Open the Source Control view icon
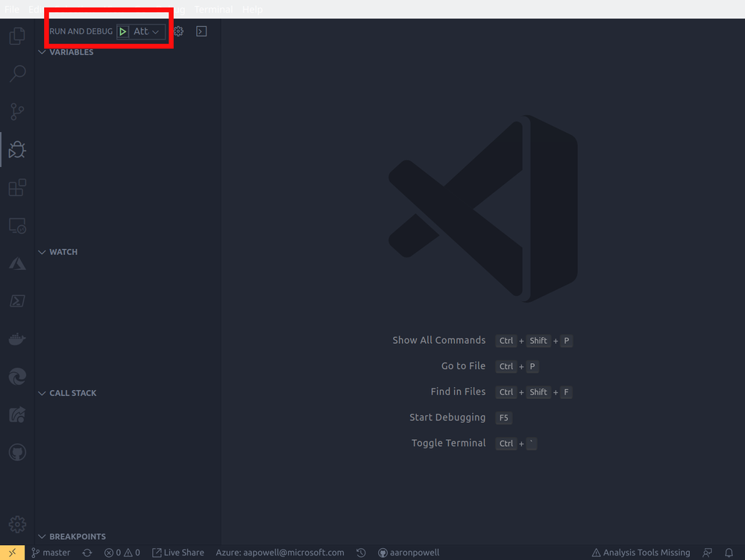This screenshot has width=745, height=560. tap(17, 112)
